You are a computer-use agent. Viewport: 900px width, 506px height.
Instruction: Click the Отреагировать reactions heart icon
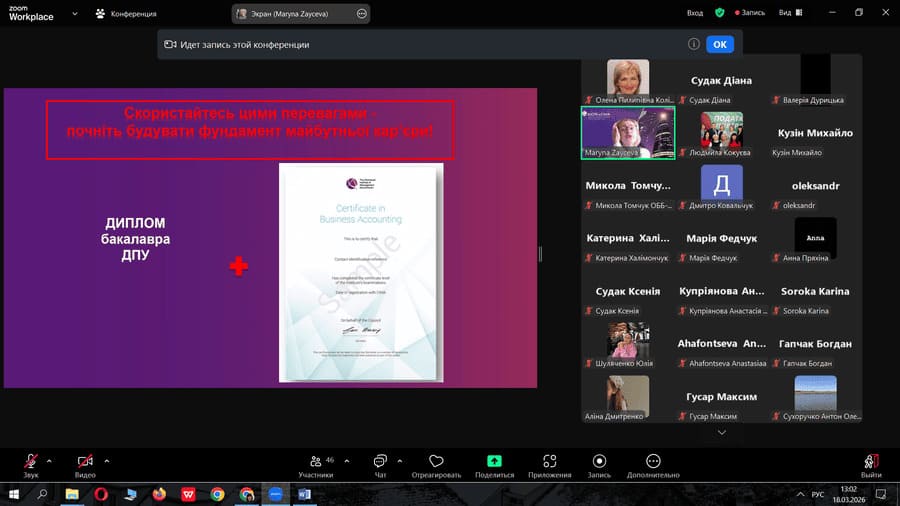pos(436,461)
